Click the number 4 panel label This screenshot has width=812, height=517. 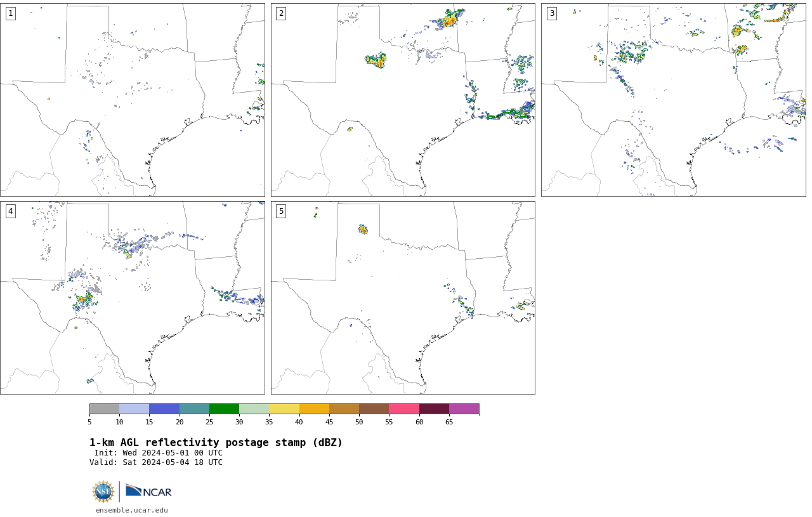(x=10, y=211)
